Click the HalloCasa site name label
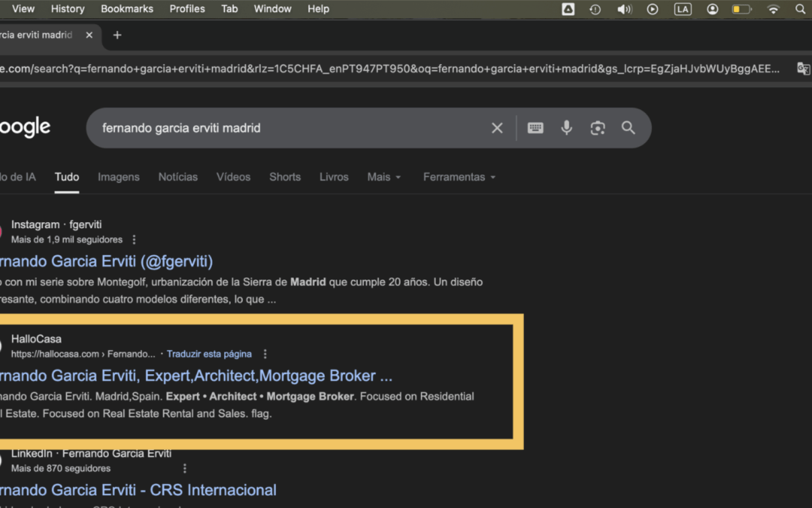812x508 pixels. point(36,339)
